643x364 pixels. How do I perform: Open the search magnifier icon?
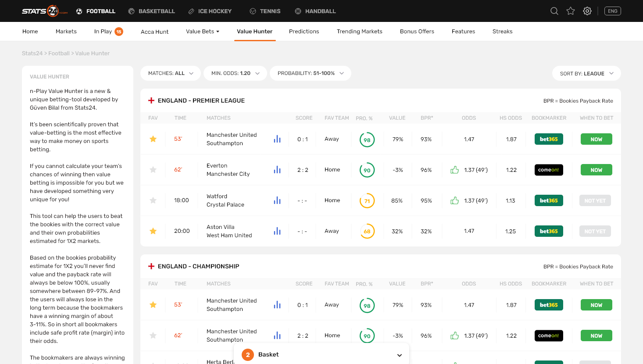(x=554, y=11)
